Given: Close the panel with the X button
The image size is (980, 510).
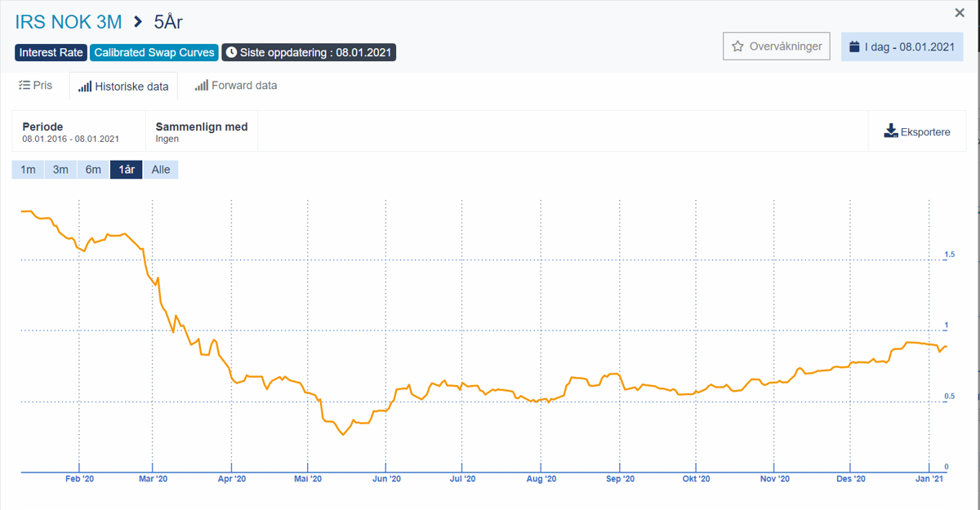Looking at the screenshot, I should pyautogui.click(x=960, y=13).
